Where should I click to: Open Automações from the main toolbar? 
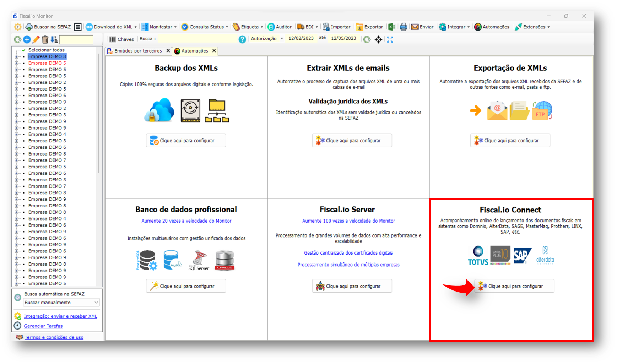coord(492,27)
